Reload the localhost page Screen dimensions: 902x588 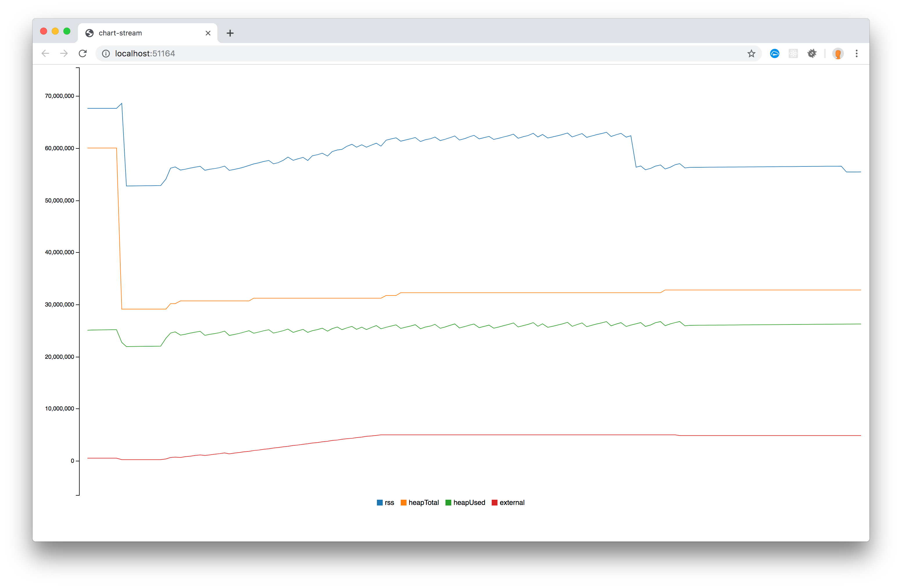83,53
